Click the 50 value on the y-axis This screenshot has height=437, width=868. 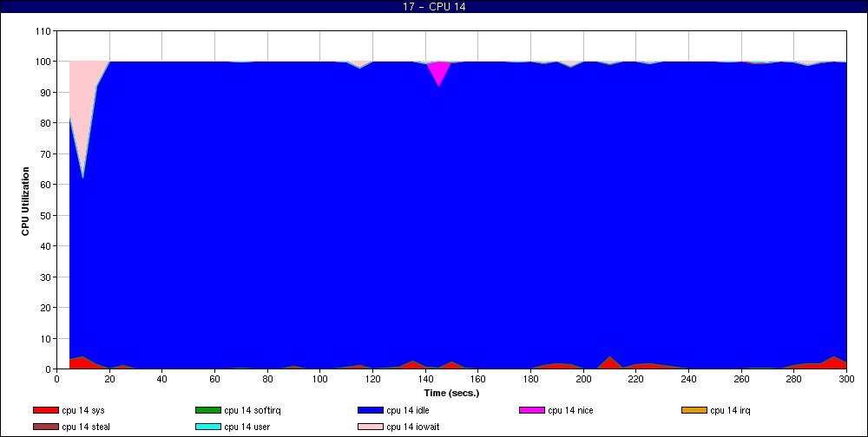47,216
